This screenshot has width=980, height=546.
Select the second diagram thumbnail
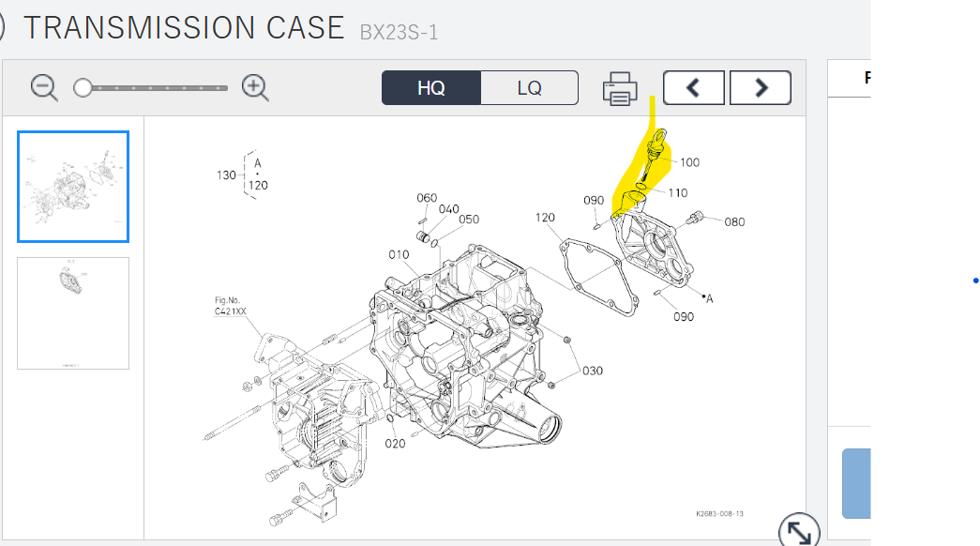pyautogui.click(x=73, y=312)
